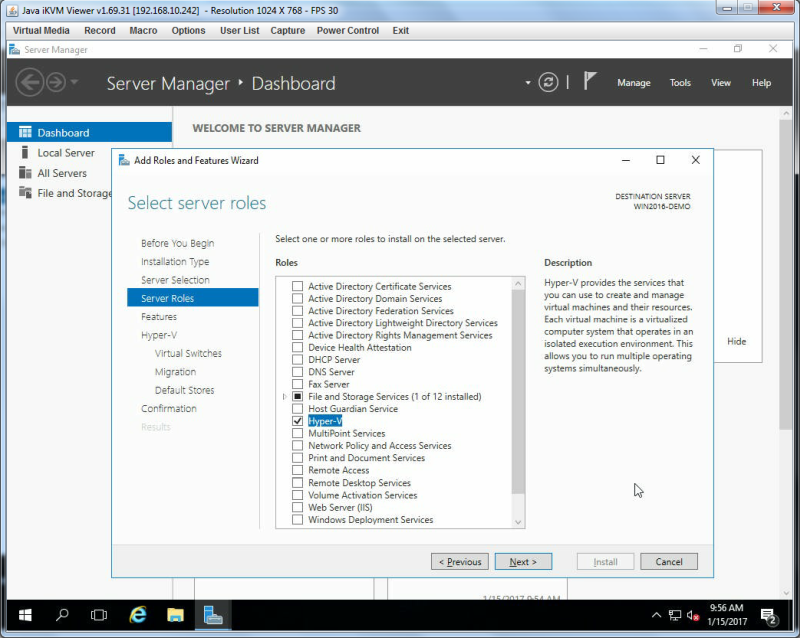The width and height of the screenshot is (800, 638).
Task: Open the dropdown arrow beside refresh icon
Action: point(528,83)
